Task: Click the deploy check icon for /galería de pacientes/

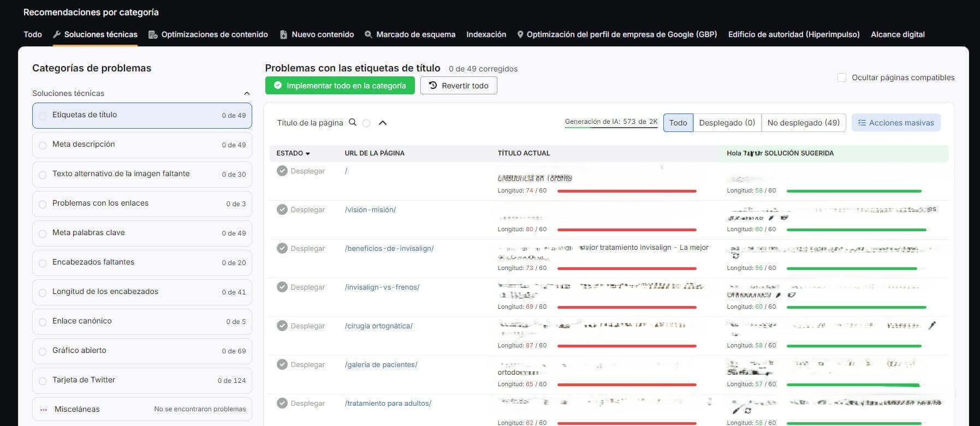Action: click(x=282, y=364)
